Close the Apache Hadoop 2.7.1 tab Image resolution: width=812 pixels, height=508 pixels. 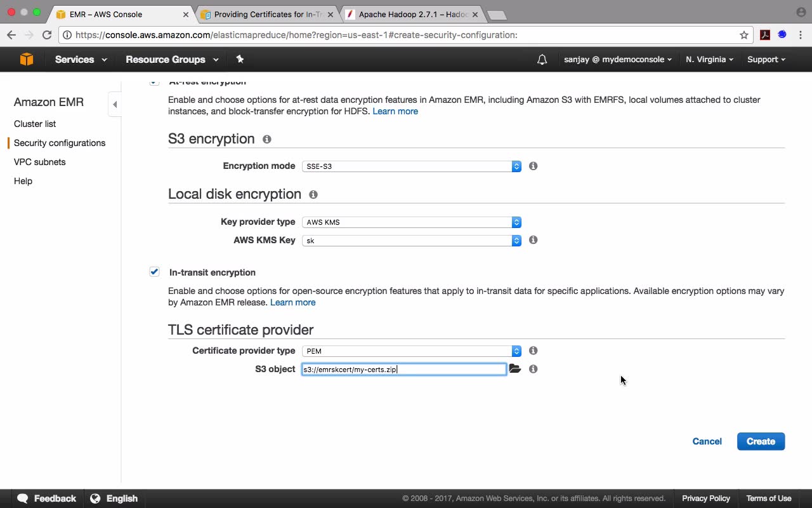(475, 14)
